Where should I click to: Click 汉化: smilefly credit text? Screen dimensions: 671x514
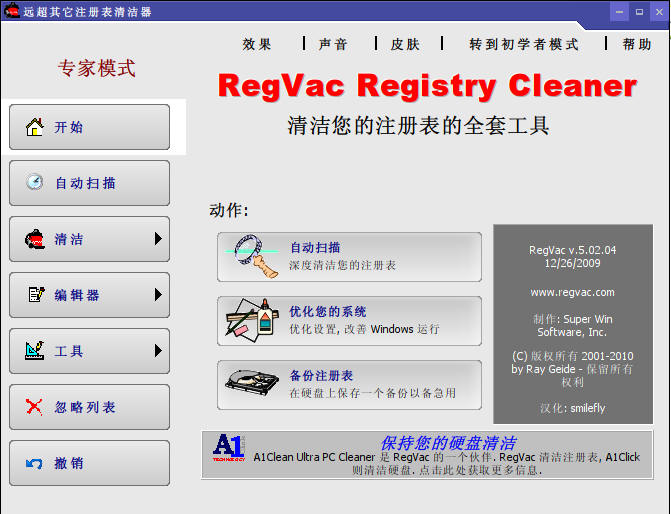point(573,408)
